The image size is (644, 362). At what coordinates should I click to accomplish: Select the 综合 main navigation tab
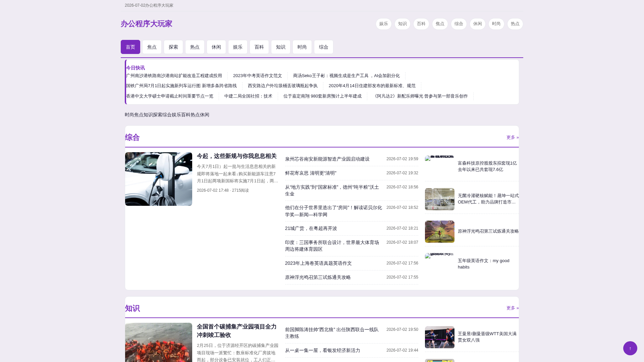tap(324, 47)
